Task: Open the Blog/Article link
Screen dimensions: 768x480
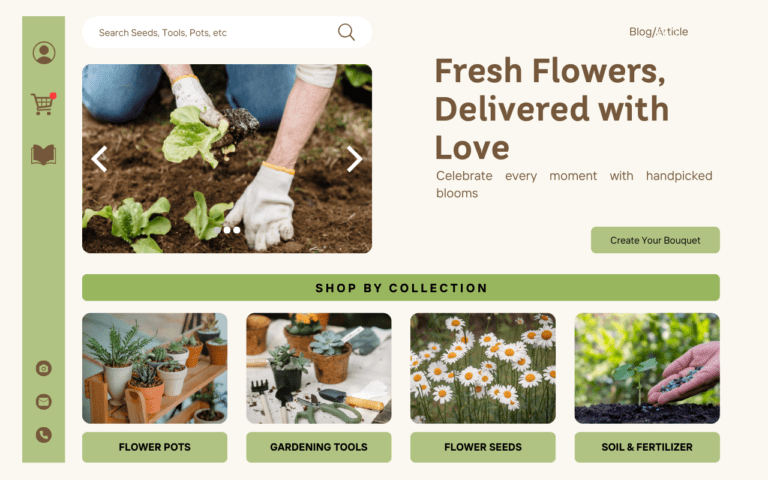Action: (658, 32)
